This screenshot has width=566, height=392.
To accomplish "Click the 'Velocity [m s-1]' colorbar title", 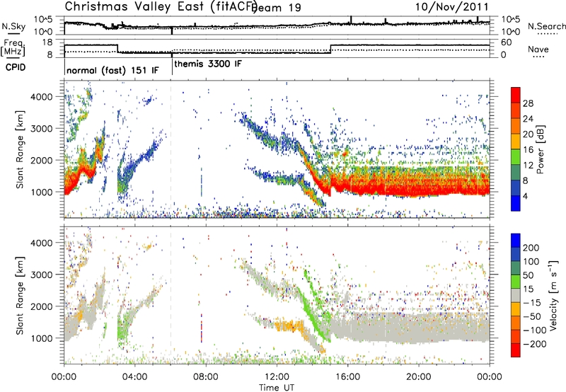I will click(553, 295).
